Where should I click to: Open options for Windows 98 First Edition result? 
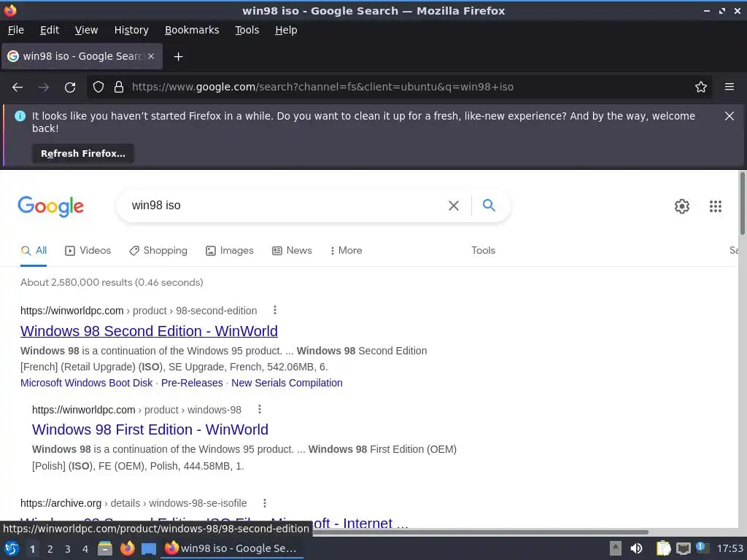260,410
